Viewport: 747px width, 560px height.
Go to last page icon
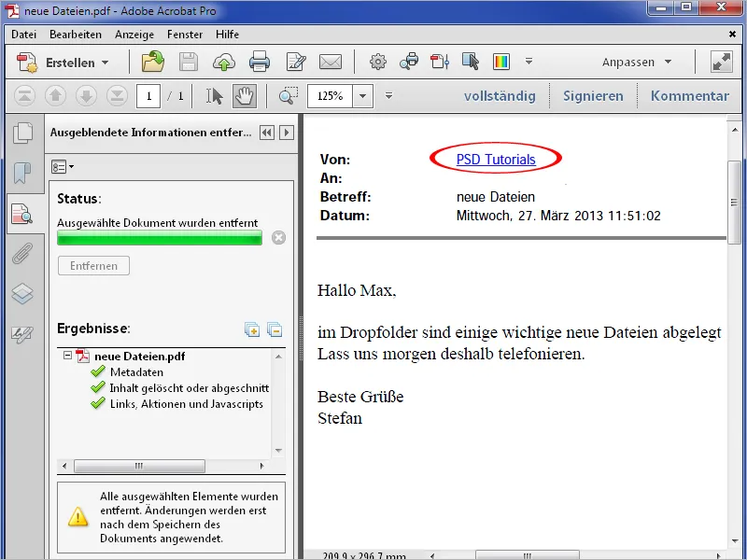click(117, 96)
